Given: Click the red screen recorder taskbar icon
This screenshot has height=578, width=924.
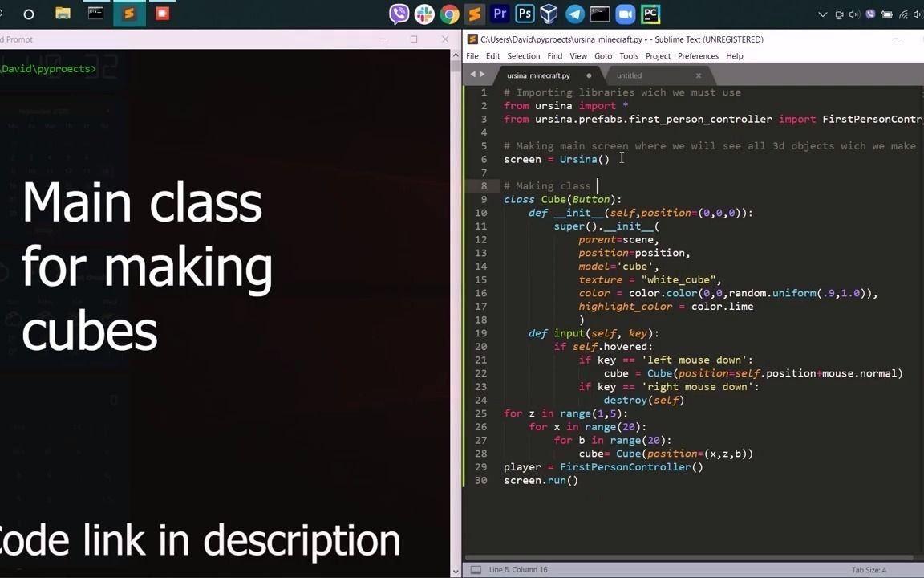Looking at the screenshot, I should tap(163, 13).
